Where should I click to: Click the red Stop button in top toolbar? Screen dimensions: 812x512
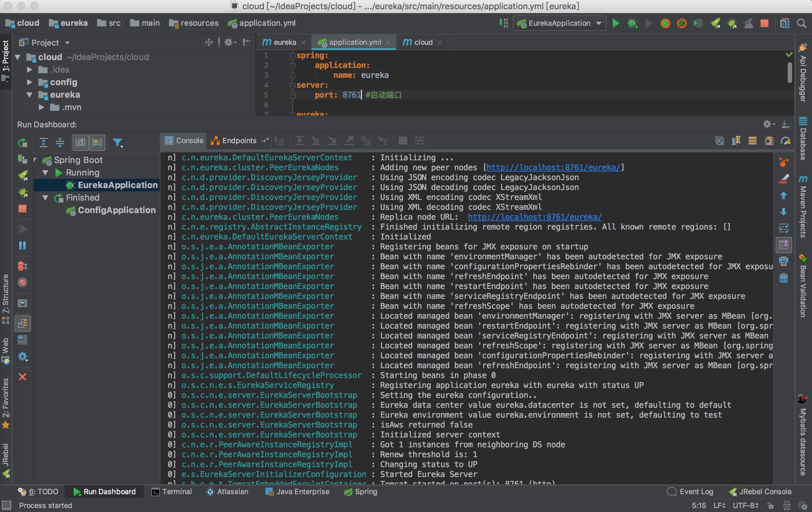pyautogui.click(x=764, y=23)
